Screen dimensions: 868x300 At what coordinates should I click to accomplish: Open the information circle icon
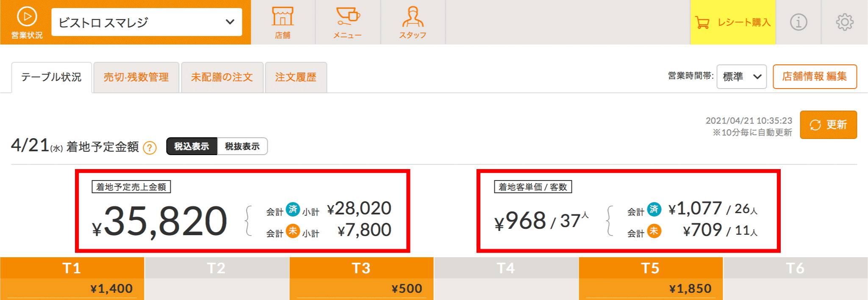point(799,22)
